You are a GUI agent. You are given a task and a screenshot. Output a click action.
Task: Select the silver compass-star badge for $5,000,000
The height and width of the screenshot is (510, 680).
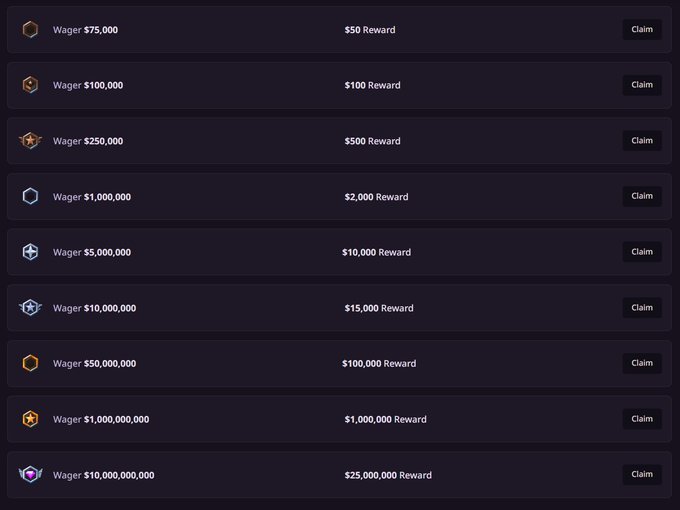tap(30, 252)
